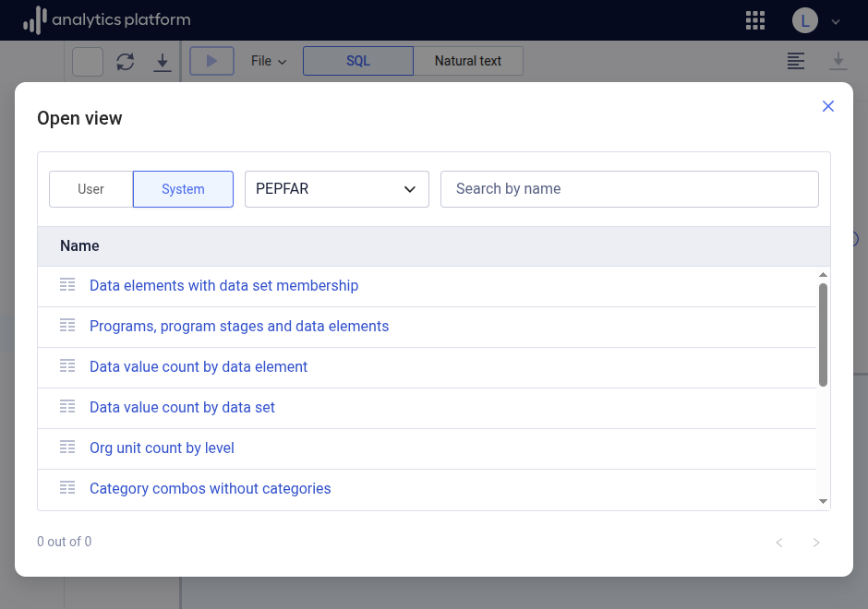Click the grayed download icon far right
Image resolution: width=868 pixels, height=609 pixels.
coord(838,61)
